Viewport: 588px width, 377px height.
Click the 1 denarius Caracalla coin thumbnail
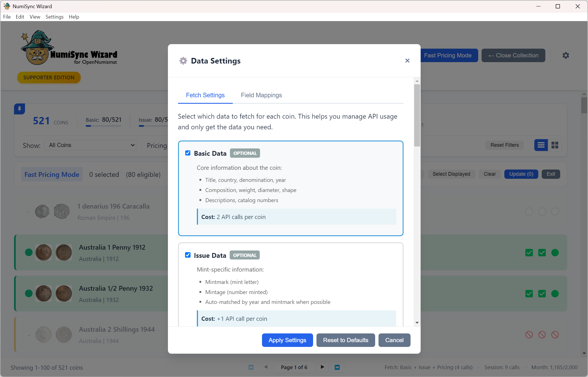[42, 211]
